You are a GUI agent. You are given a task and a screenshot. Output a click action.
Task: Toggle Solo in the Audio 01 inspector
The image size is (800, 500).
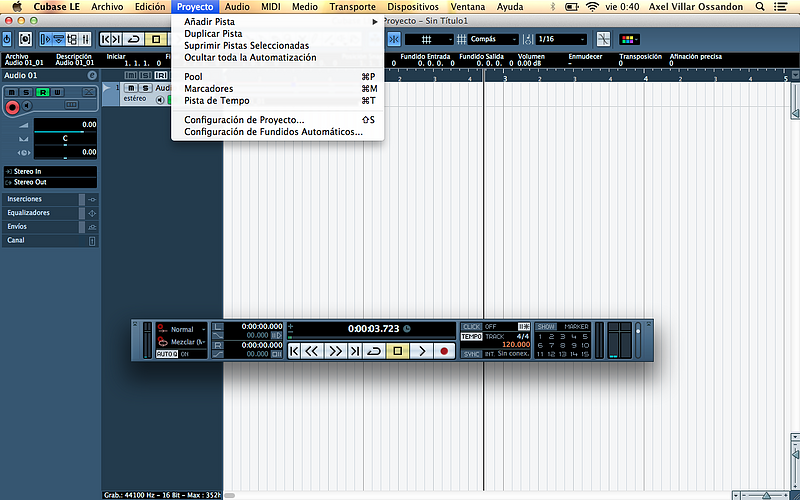pyautogui.click(x=27, y=92)
